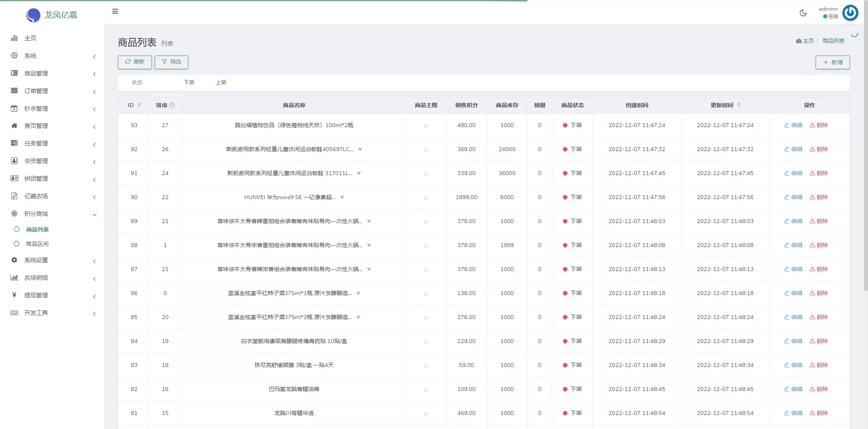This screenshot has height=429, width=868.
Task: Click the 新增 button to add a product
Action: [832, 62]
